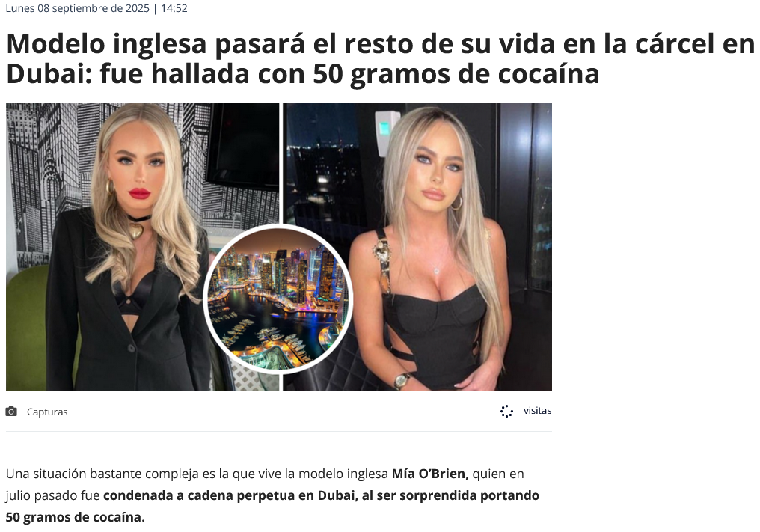Click the 14:52 timestamp
760x532 pixels.
174,8
